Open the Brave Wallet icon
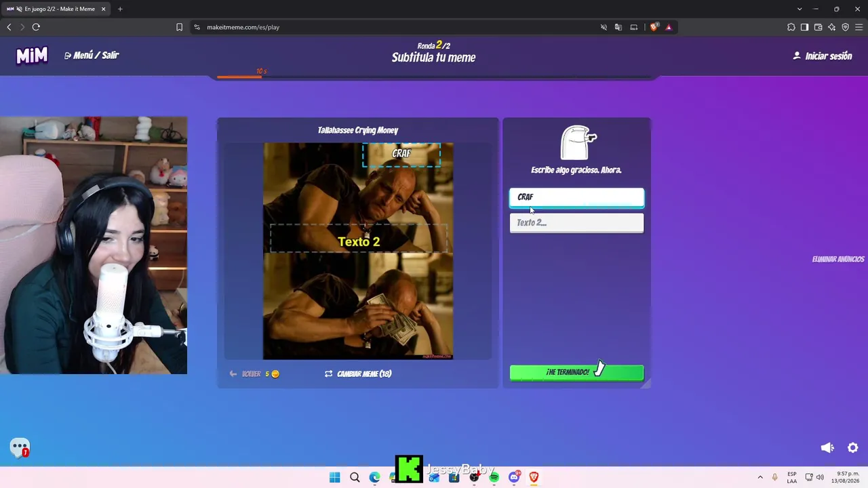868x488 pixels. 818,27
